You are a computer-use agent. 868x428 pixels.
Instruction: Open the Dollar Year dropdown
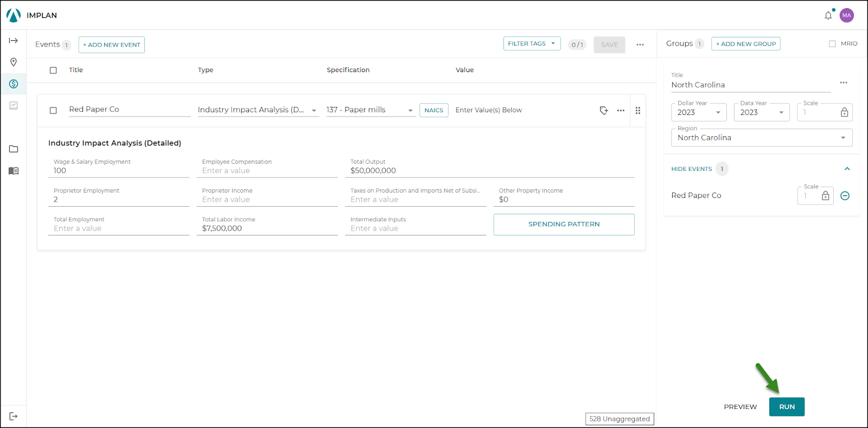click(699, 112)
